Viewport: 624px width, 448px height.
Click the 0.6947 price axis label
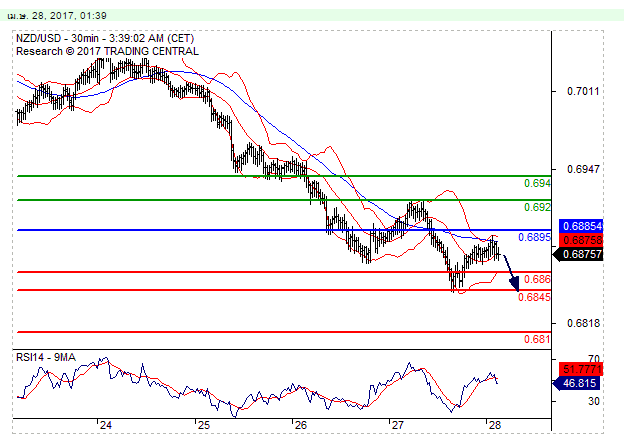[x=583, y=169]
